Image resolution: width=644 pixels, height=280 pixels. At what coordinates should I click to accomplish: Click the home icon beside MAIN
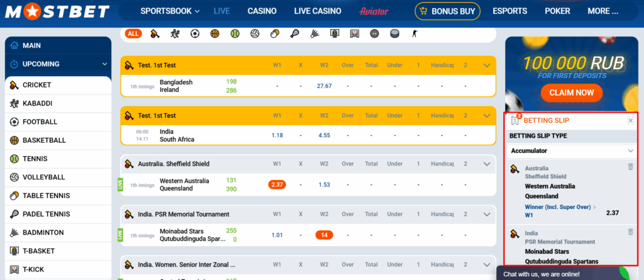tap(14, 46)
